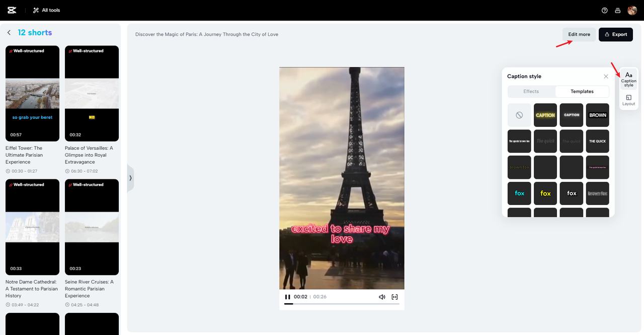Click the 12 shorts heading
The height and width of the screenshot is (335, 644).
click(x=35, y=33)
